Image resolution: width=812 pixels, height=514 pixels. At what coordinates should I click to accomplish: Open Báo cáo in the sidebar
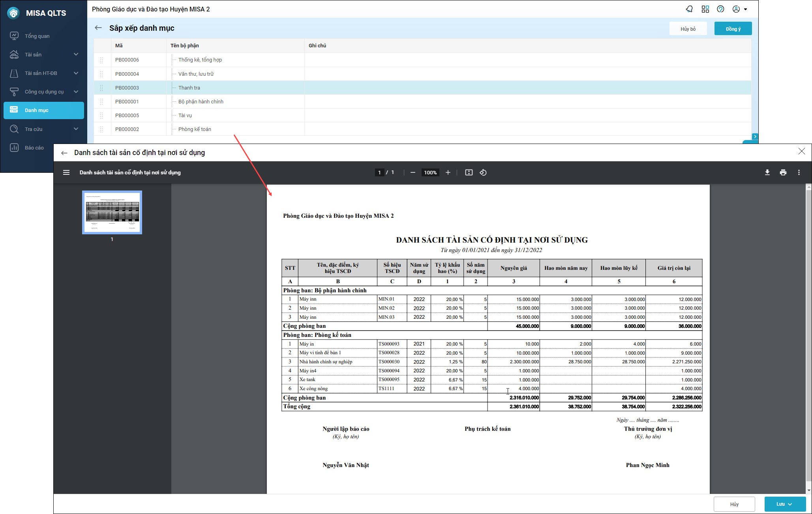tap(34, 148)
